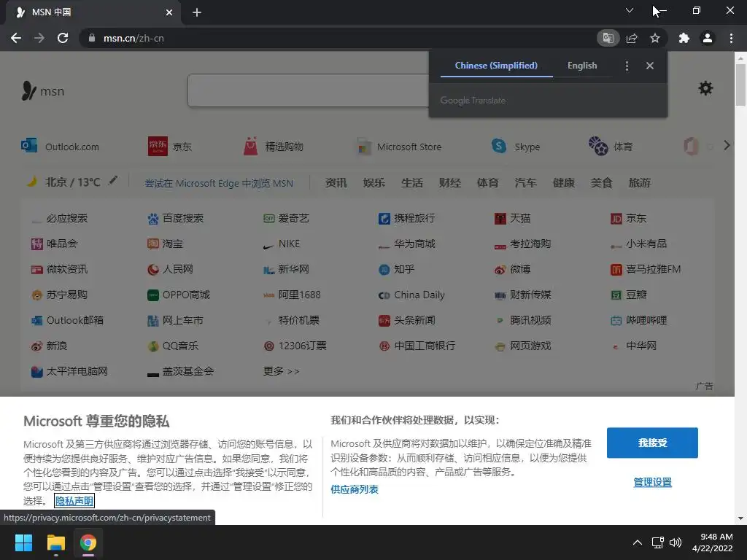Accept privacy terms with 我接受 button
This screenshot has height=560, width=747.
[x=652, y=443]
